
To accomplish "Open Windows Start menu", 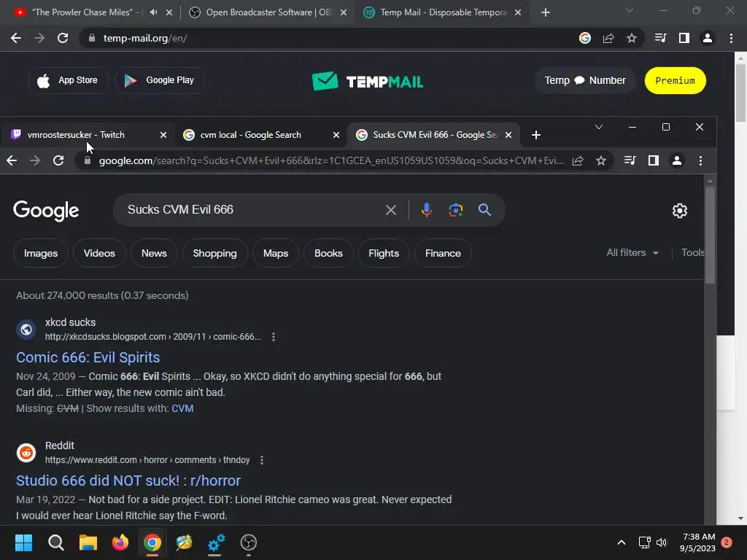I will click(x=23, y=542).
